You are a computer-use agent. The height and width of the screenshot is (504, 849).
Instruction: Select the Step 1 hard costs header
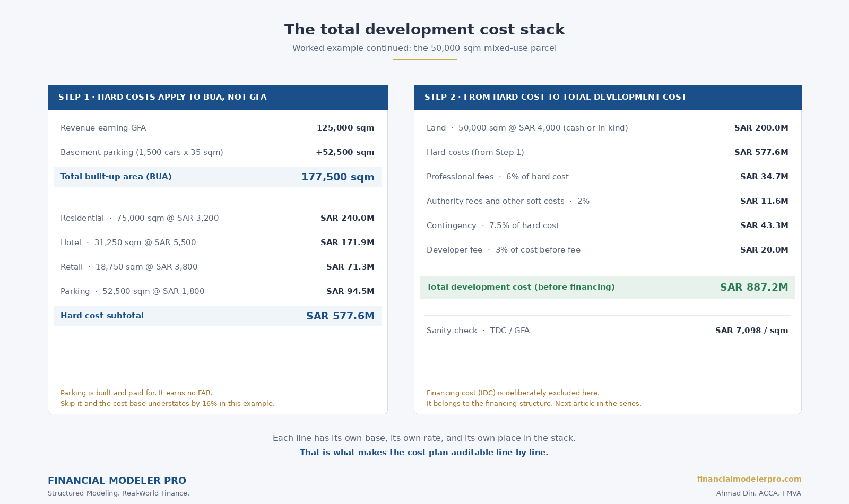[218, 97]
